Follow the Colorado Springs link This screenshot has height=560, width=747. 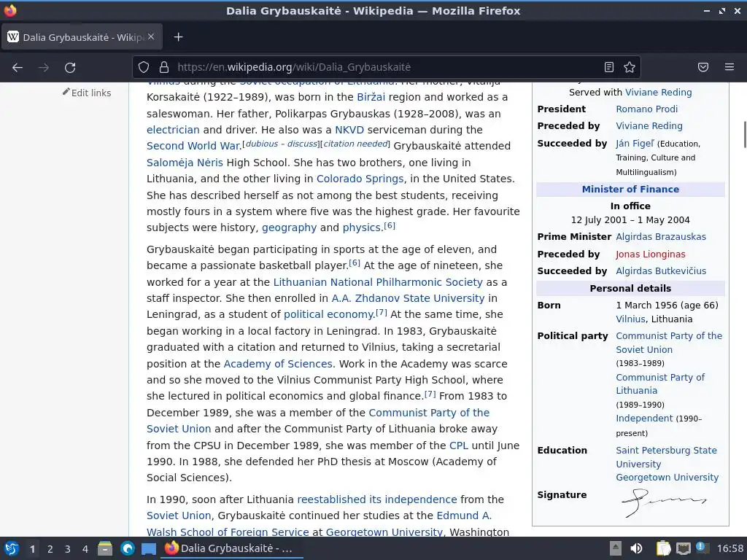pos(360,179)
